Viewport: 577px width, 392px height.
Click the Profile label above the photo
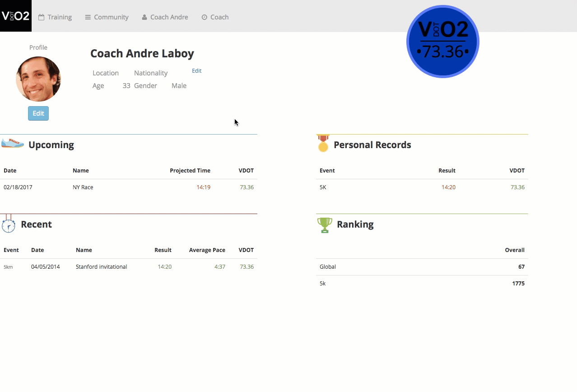(x=38, y=47)
